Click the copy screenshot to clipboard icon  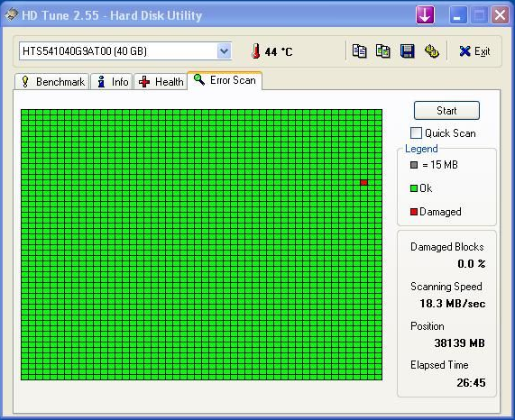[383, 51]
